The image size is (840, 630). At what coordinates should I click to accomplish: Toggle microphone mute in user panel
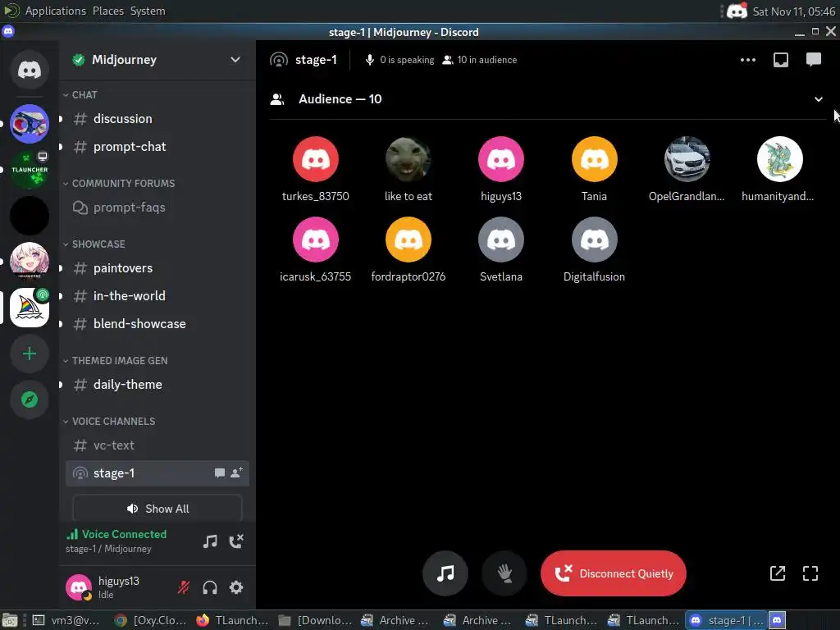coord(184,587)
